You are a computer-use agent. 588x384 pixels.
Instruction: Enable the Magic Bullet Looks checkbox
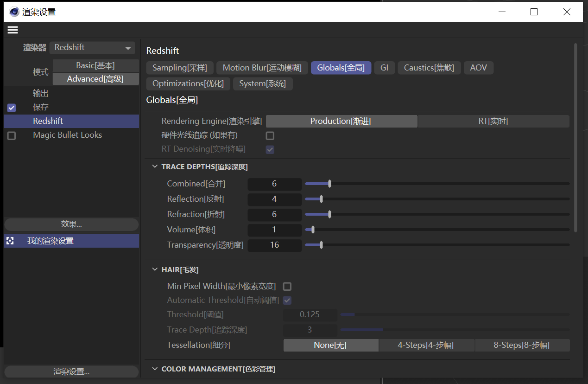(x=12, y=136)
